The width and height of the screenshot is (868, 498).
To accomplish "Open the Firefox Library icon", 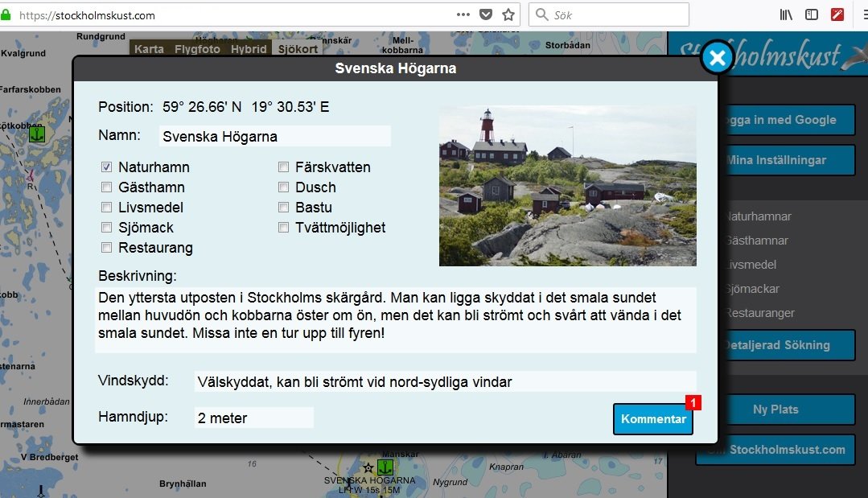I will tap(786, 14).
